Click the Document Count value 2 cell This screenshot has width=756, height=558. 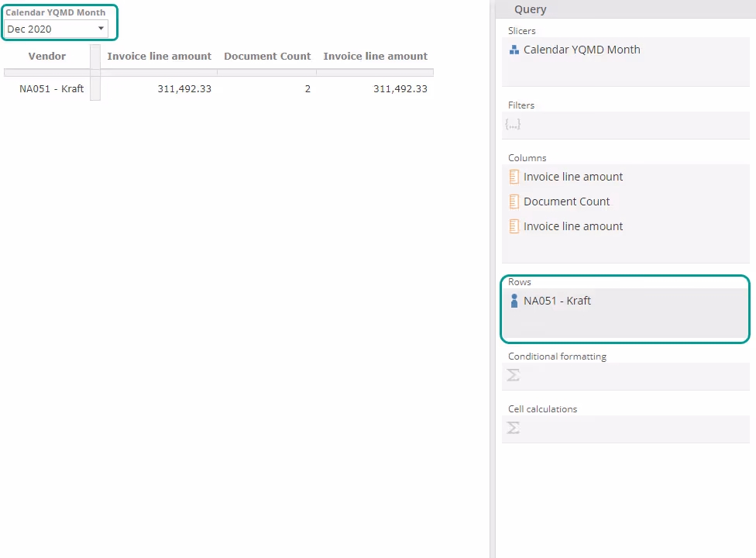coord(307,89)
